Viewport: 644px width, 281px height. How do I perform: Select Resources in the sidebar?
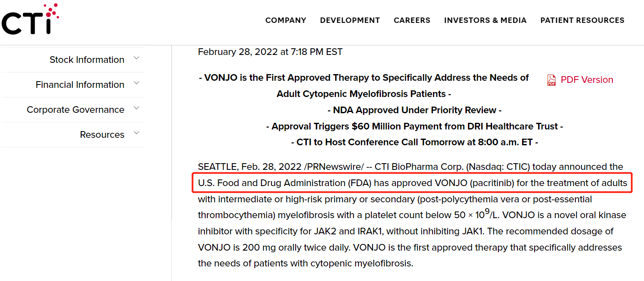tap(102, 135)
